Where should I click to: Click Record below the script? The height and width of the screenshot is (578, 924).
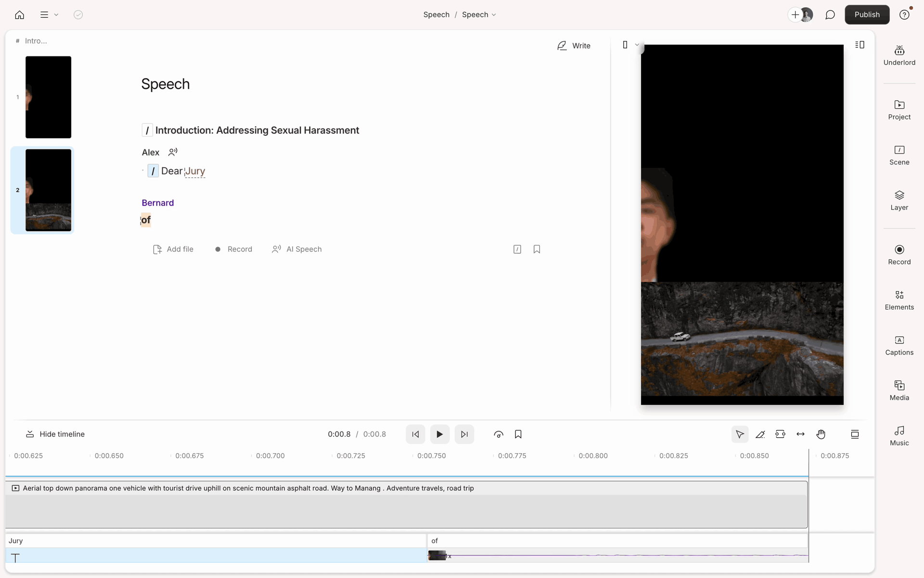click(233, 249)
